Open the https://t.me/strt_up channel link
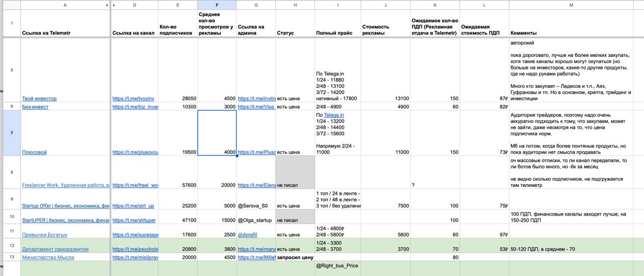This screenshot has height=276, width=644. [133, 206]
